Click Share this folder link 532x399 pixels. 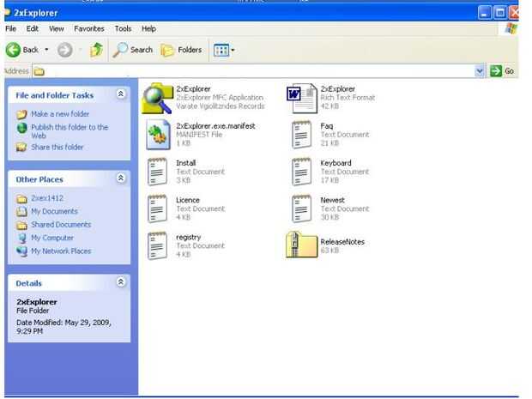(x=57, y=148)
